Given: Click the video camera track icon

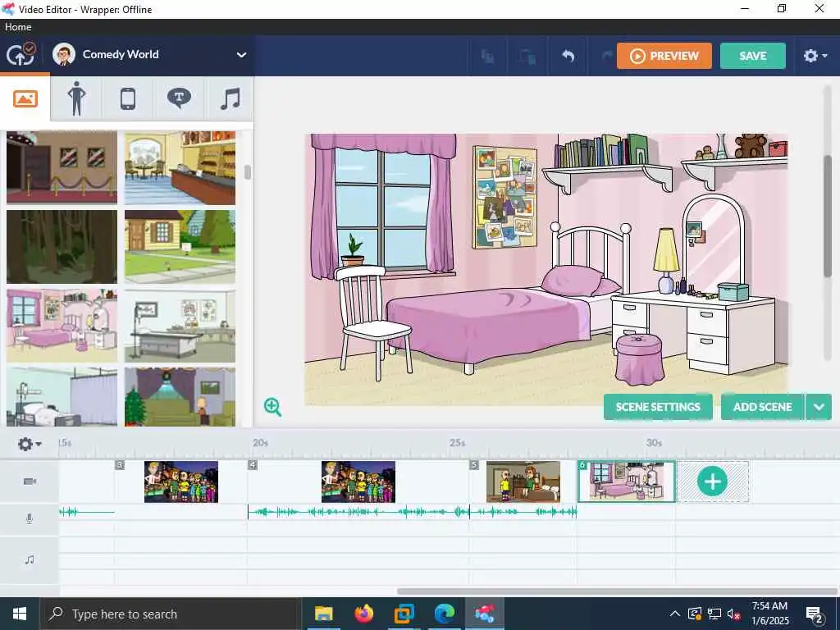Looking at the screenshot, I should 30,481.
